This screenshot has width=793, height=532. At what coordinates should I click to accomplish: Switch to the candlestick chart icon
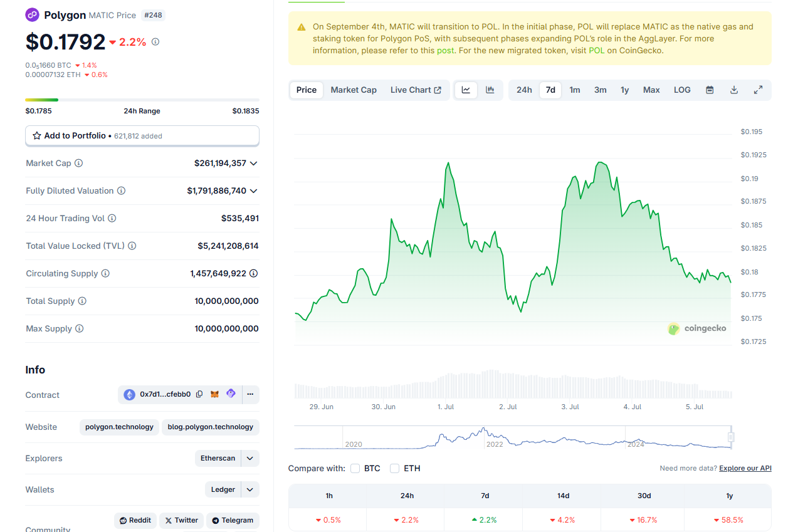click(x=490, y=90)
